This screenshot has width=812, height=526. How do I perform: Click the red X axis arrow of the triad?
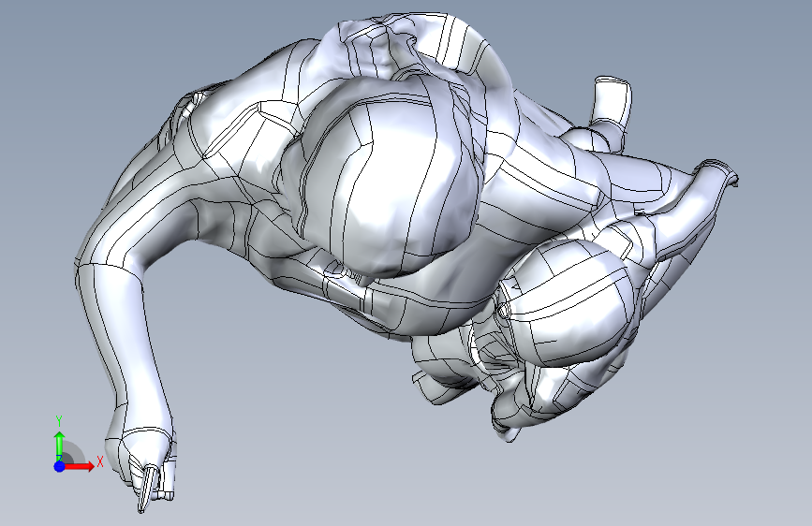pos(81,466)
